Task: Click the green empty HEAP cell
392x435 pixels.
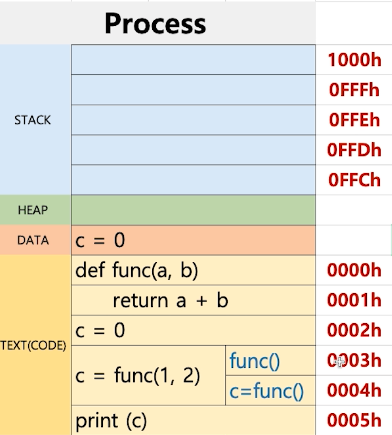Action: click(193, 210)
